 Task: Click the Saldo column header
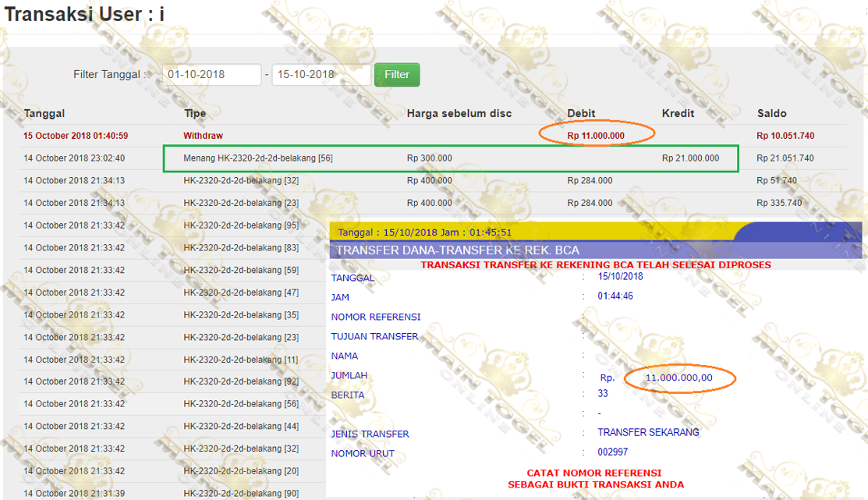(771, 114)
